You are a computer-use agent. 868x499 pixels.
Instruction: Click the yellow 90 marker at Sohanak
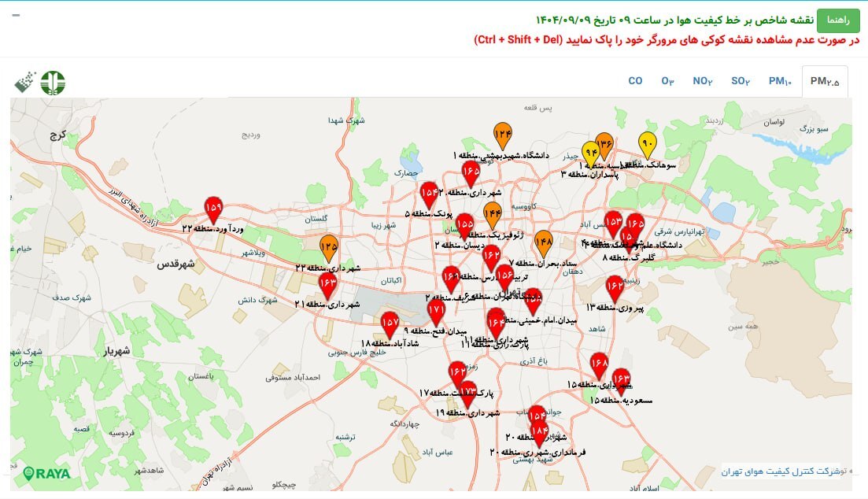647,144
